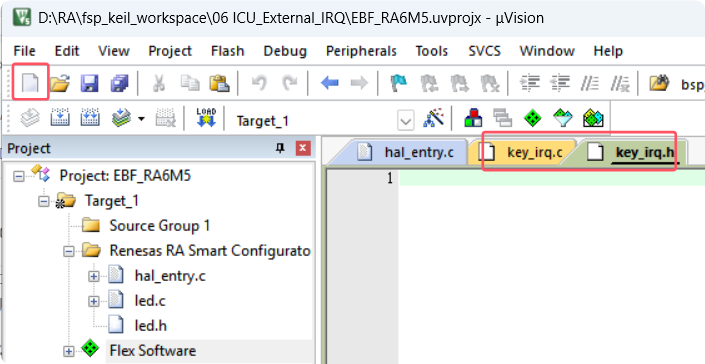Image resolution: width=705 pixels, height=364 pixels.
Task: Clear all bookmarks with the flag-x icon
Action: (x=490, y=84)
